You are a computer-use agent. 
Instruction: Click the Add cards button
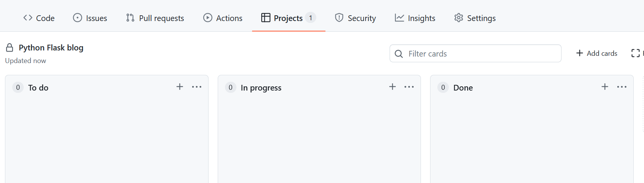(597, 53)
